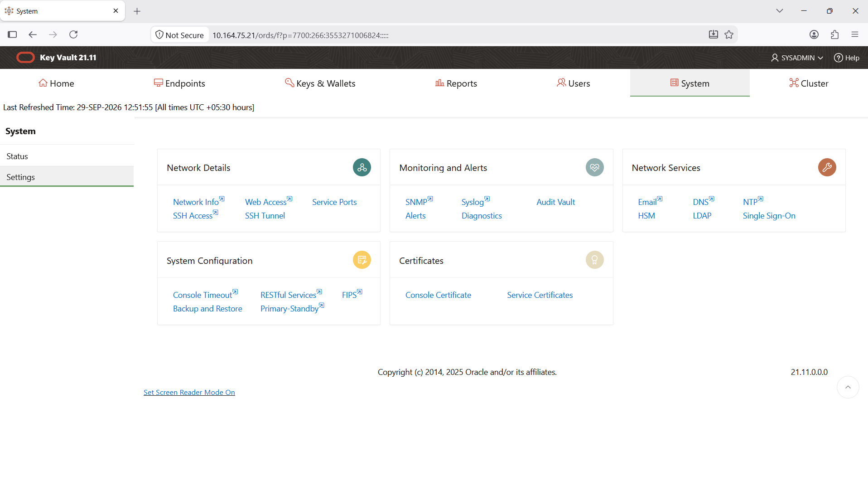Reload the page with the refresh icon
The image size is (868, 481).
pos(73,34)
